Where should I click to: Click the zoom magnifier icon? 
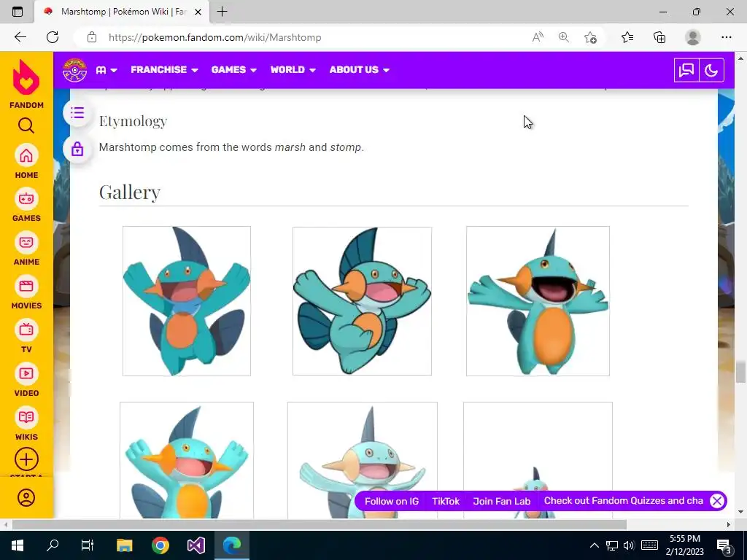click(x=564, y=37)
